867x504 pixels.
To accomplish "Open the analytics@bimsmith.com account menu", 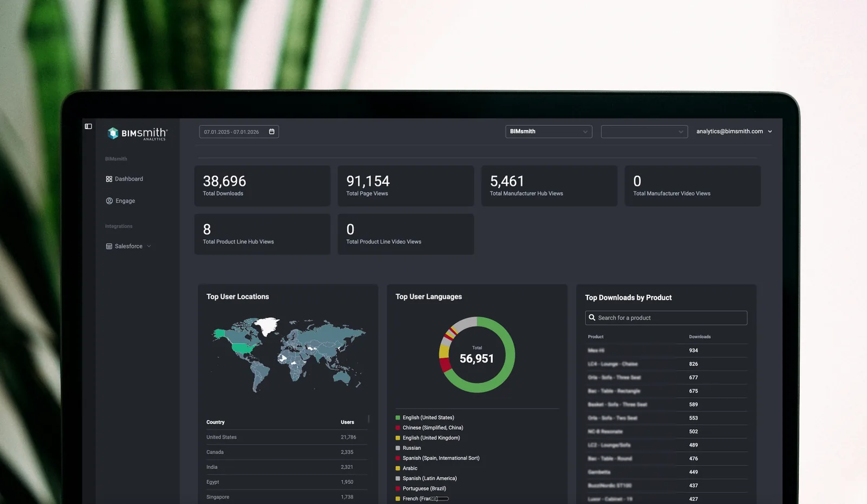I will click(x=734, y=132).
